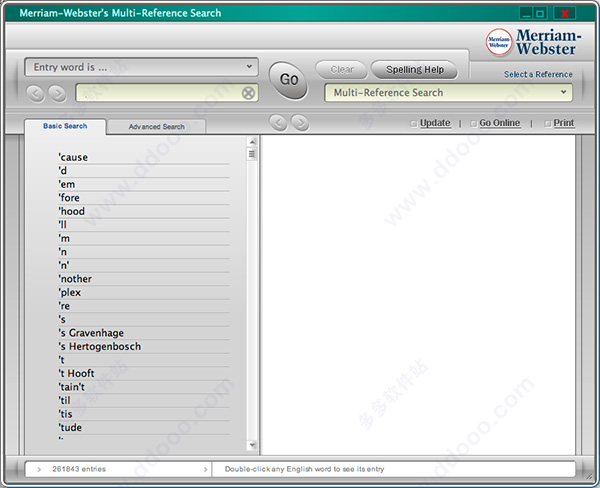Viewport: 600px width, 488px height.
Task: Switch to the Advanced Search tab
Action: coord(157,127)
